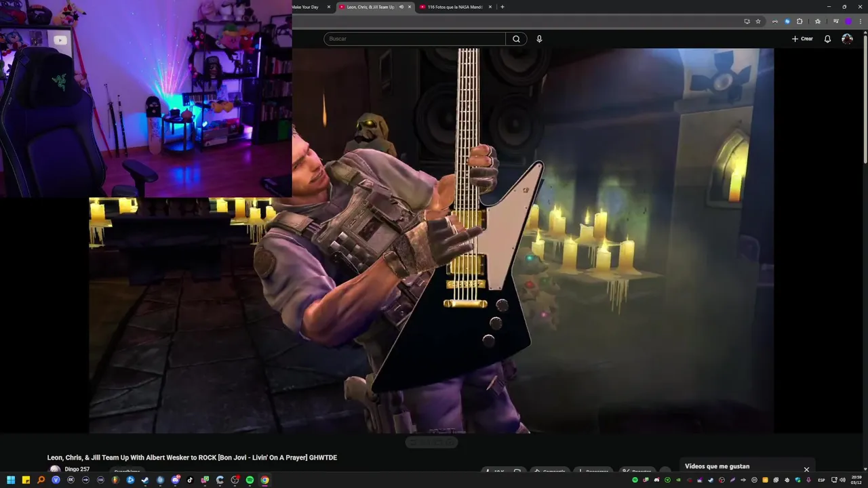
Task: Open Chrome extensions puzzle icon
Action: tap(800, 21)
